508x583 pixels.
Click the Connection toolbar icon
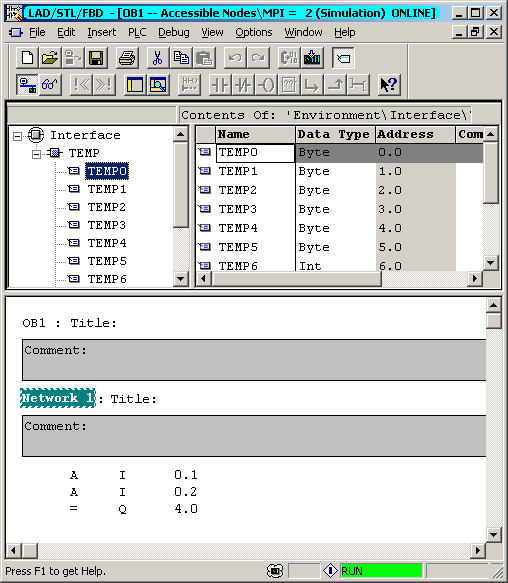point(358,85)
